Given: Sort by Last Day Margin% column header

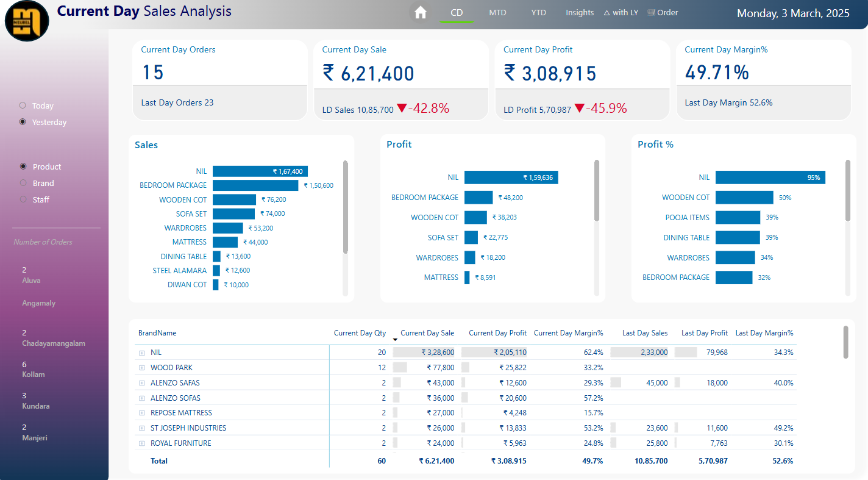Looking at the screenshot, I should pyautogui.click(x=764, y=333).
